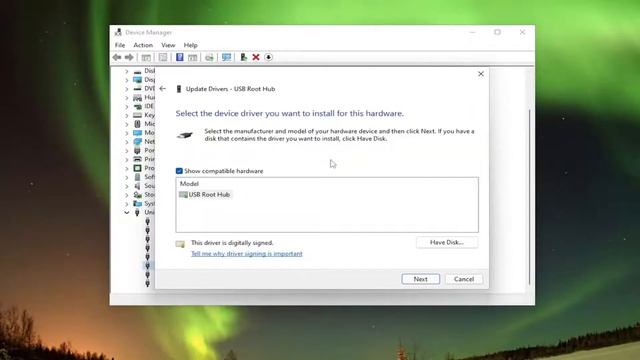Uncheck the Show compatible hardware checkbox
Viewport: 640px width, 360px height.
(179, 171)
